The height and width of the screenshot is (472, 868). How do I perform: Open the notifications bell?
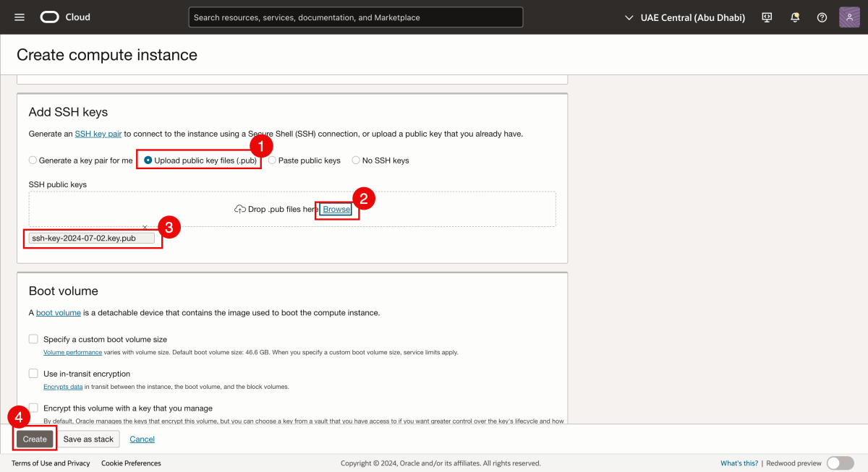[794, 17]
